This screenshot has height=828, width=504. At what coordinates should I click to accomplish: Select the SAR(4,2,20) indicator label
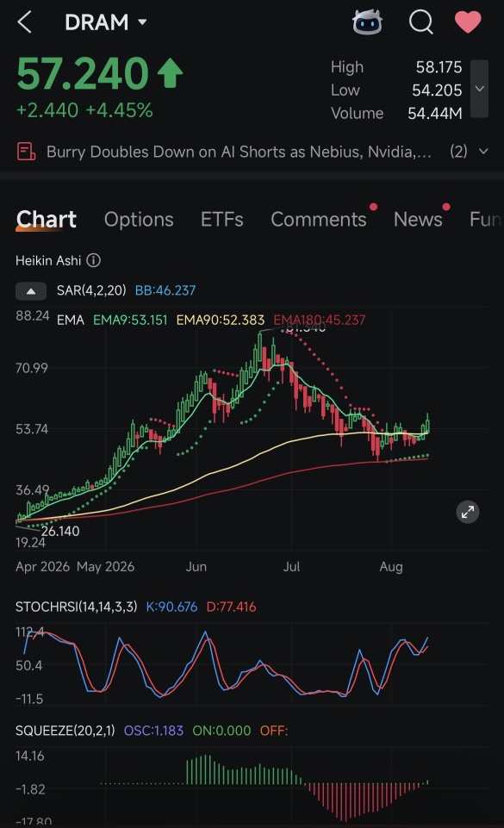(91, 290)
